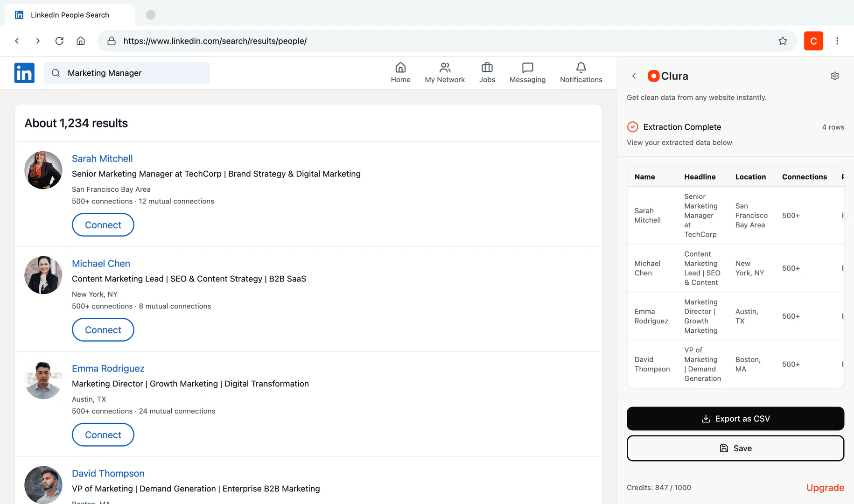854x504 pixels.
Task: Export extracted data as CSV
Action: click(735, 419)
